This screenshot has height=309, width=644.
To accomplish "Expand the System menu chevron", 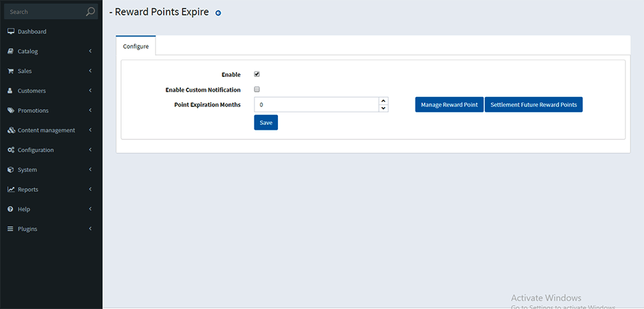I will [90, 170].
